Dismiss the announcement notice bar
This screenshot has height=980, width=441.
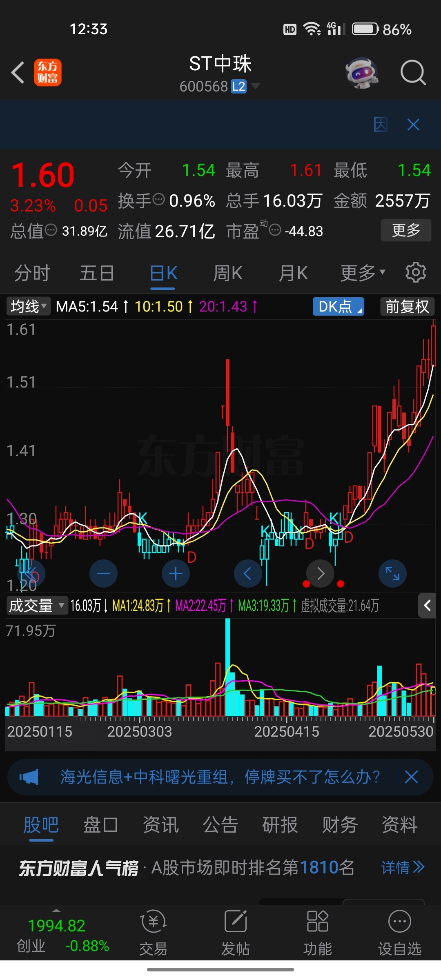(411, 777)
